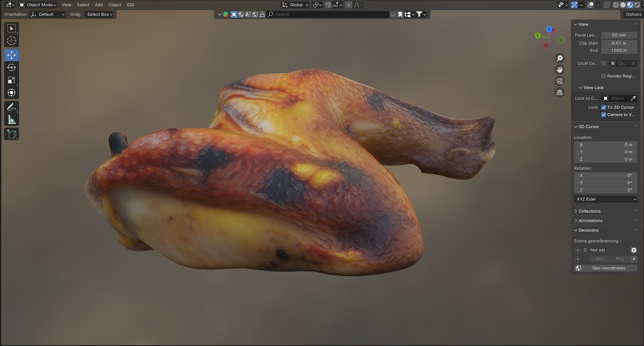Open the View menu
The width and height of the screenshot is (644, 346).
[x=67, y=5]
